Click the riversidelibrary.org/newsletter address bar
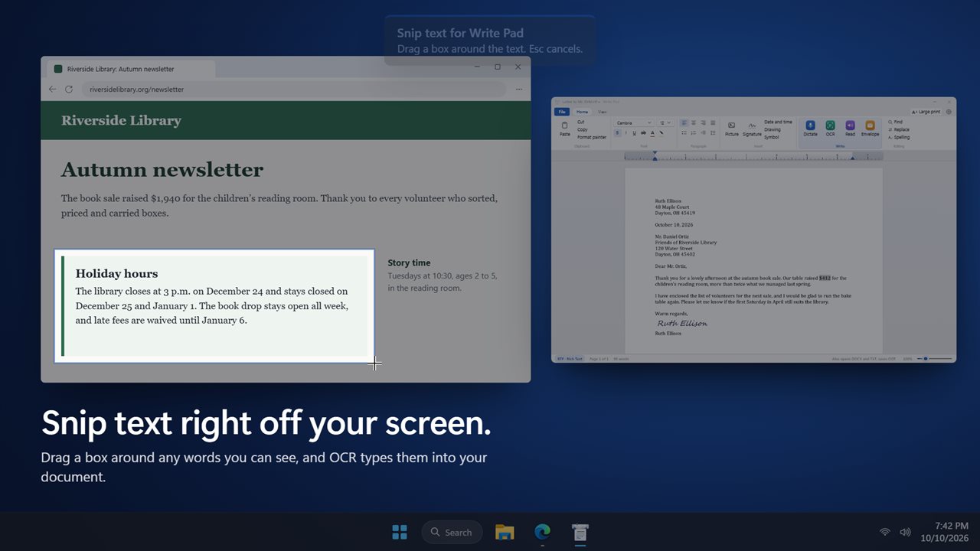980x551 pixels. pyautogui.click(x=294, y=90)
